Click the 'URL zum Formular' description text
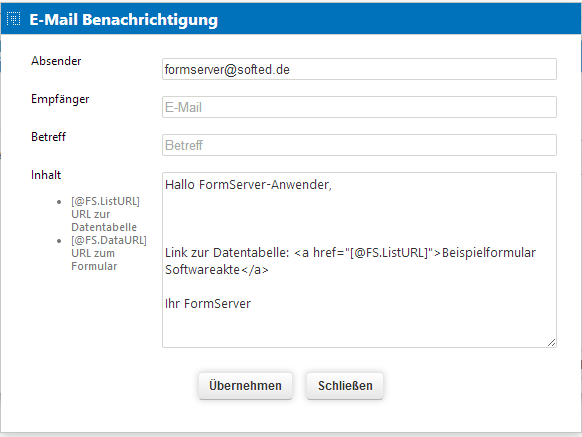 pyautogui.click(x=94, y=260)
